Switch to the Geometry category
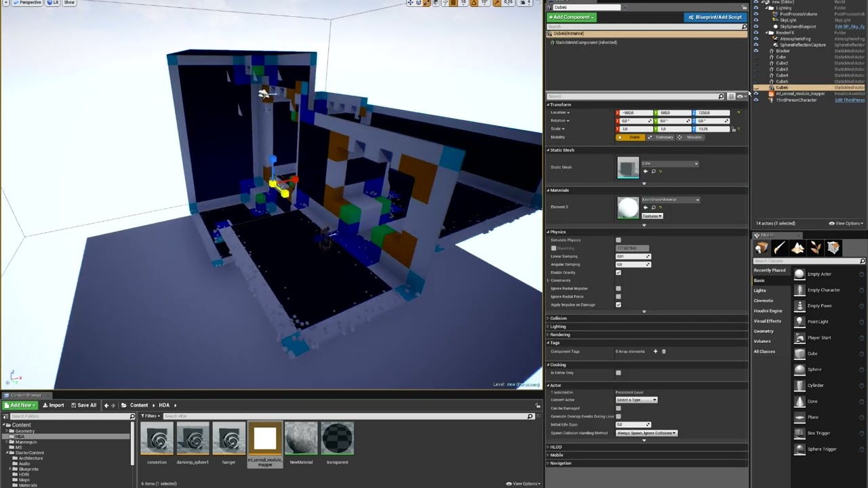The image size is (868, 488). (x=764, y=331)
